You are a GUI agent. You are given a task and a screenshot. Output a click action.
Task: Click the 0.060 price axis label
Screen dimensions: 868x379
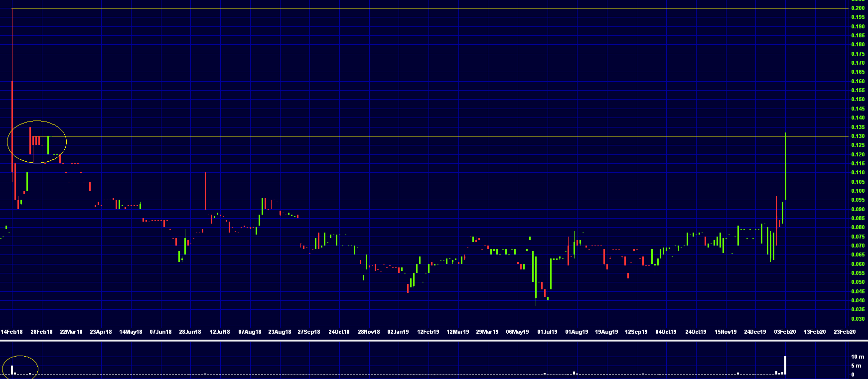(x=858, y=264)
